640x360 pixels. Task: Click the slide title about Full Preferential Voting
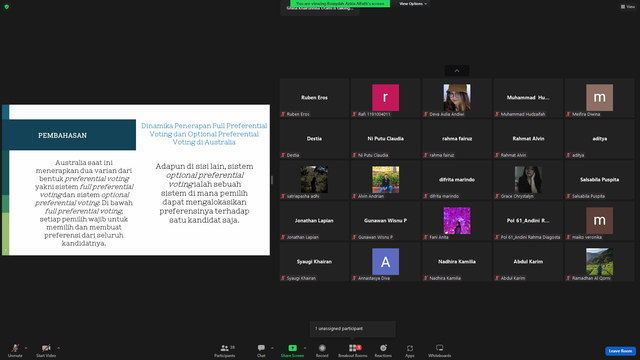(x=204, y=134)
